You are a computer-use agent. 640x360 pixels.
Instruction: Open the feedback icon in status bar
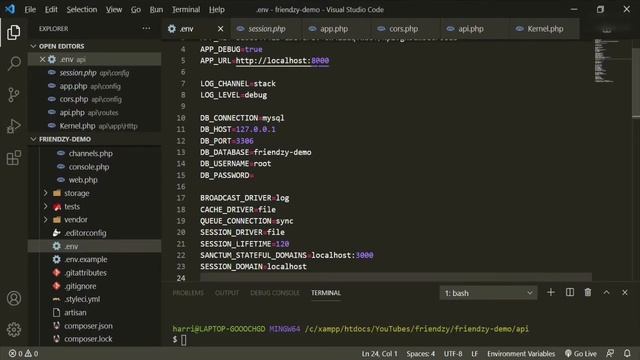610,353
